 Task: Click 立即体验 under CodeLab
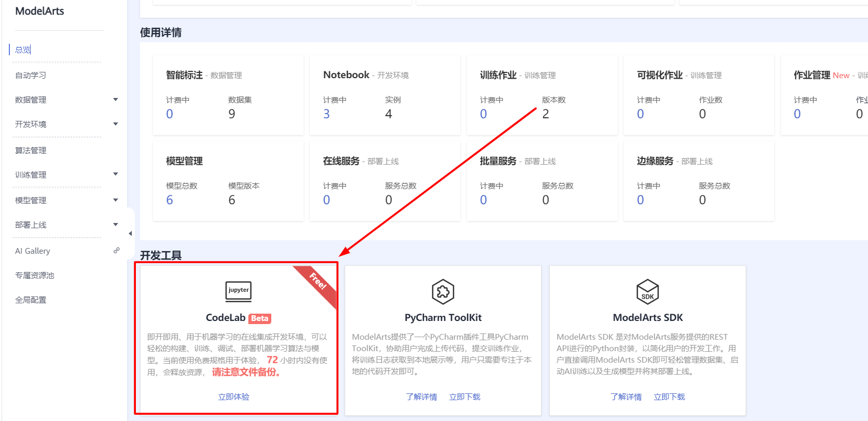point(234,397)
